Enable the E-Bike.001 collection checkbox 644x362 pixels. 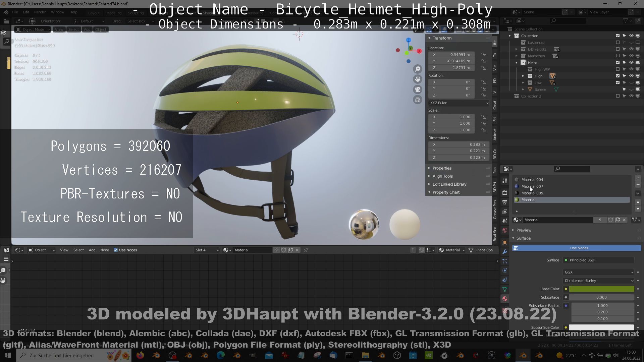(x=618, y=49)
